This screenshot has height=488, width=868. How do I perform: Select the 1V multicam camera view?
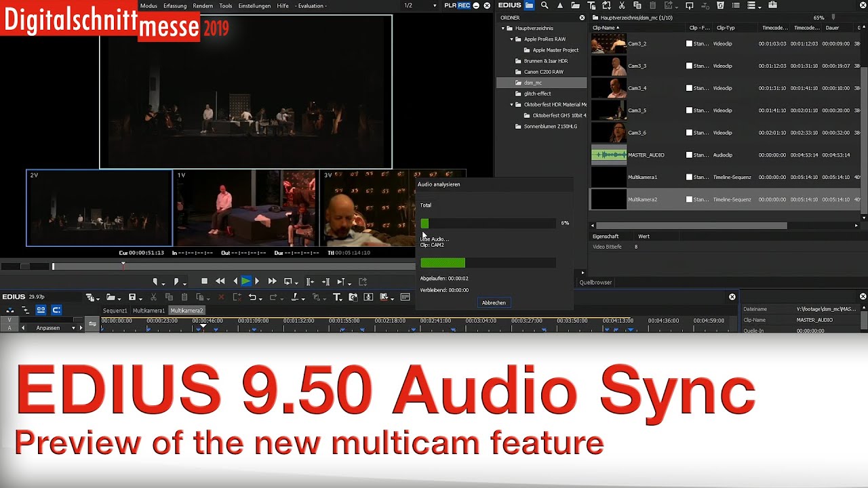pyautogui.click(x=245, y=208)
